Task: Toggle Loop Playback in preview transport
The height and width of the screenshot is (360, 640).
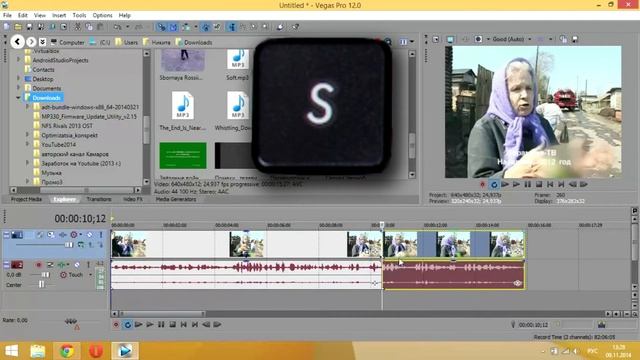Action: click(x=494, y=184)
